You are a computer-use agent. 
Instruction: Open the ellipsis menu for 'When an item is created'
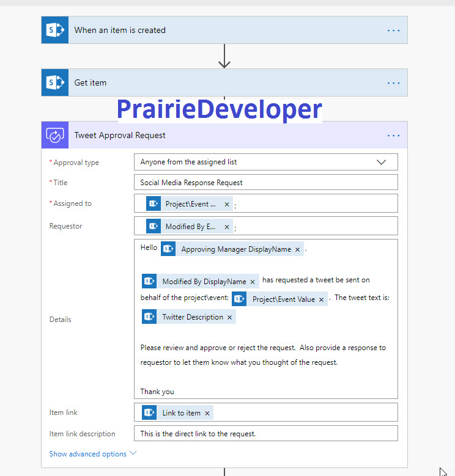(393, 31)
